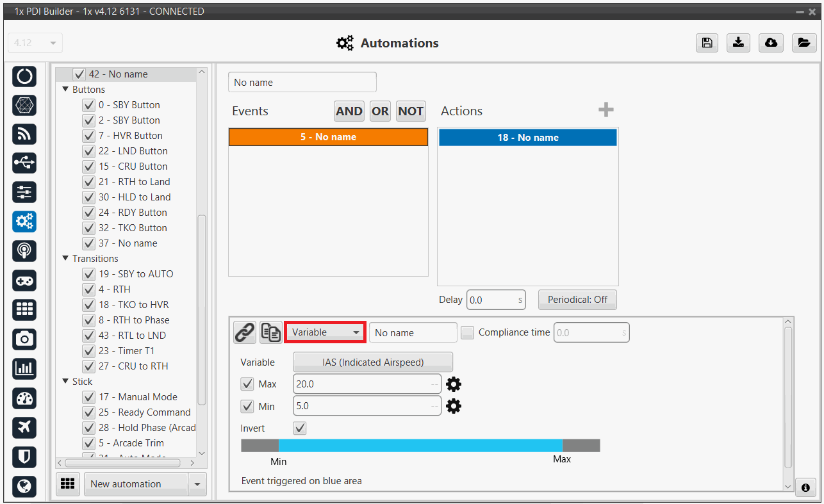Toggle the Periodical: Off button
Image resolution: width=824 pixels, height=504 pixels.
[577, 299]
